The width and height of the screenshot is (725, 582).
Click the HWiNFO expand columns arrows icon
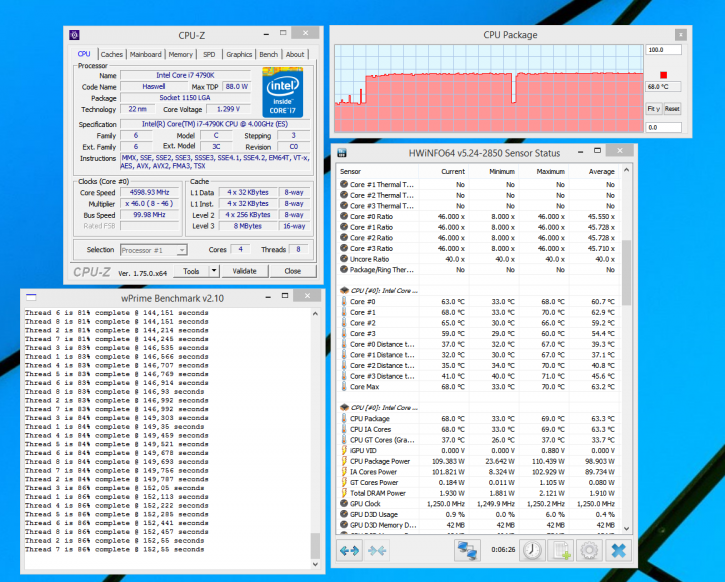[x=349, y=550]
